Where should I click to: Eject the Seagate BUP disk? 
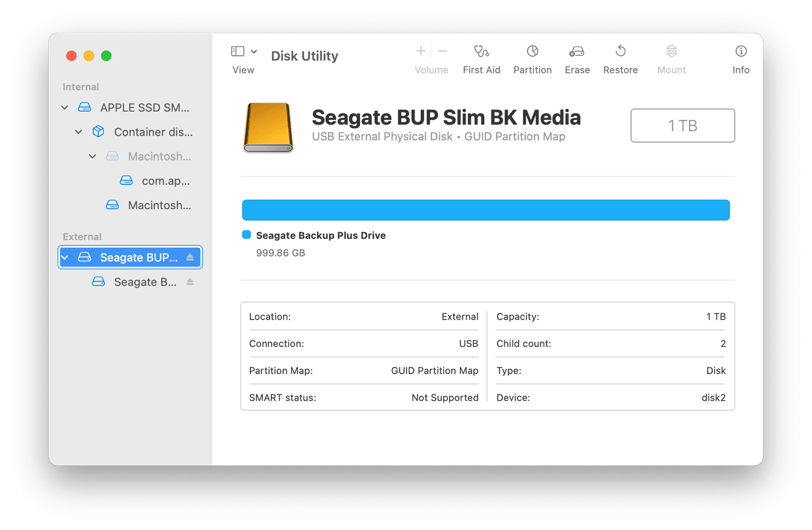point(190,258)
